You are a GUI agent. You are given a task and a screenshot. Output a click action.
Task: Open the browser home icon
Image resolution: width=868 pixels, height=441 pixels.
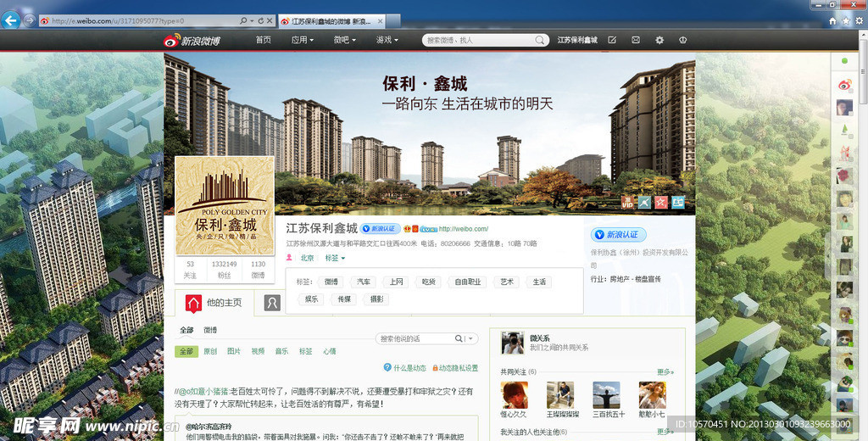click(x=832, y=21)
